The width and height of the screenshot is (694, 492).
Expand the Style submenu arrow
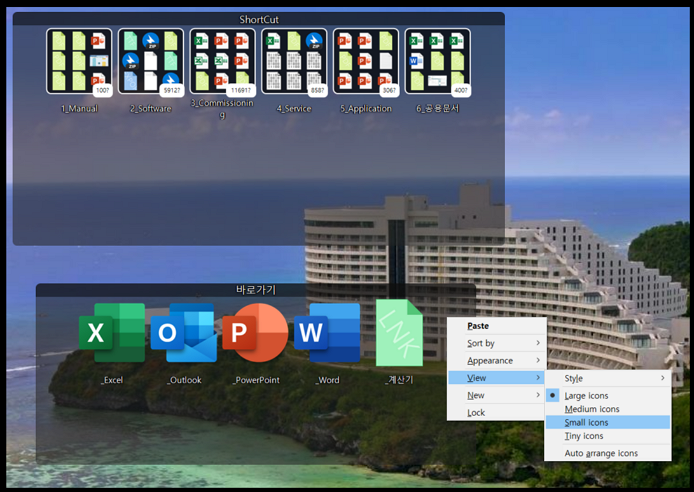[x=663, y=378]
